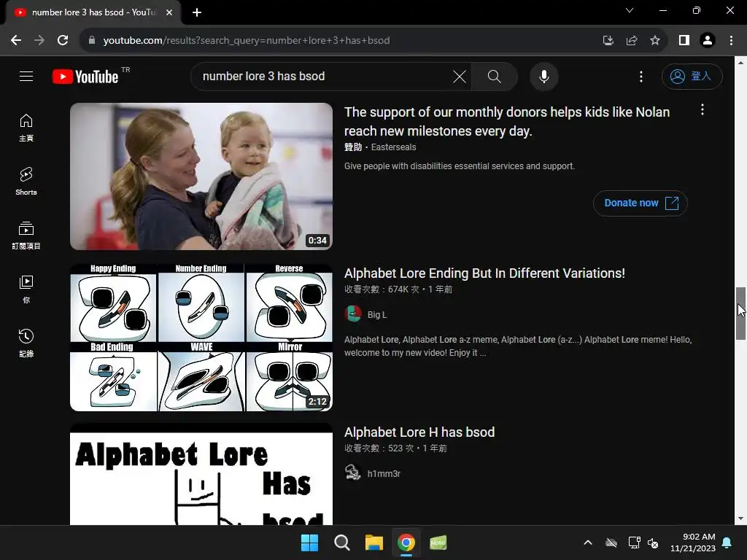
Task: Expand the tab search dropdown chevron
Action: pos(630,10)
